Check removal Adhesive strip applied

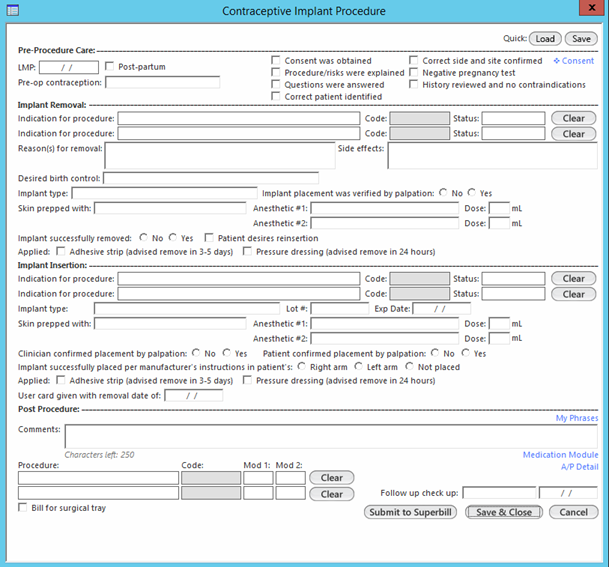click(x=61, y=252)
